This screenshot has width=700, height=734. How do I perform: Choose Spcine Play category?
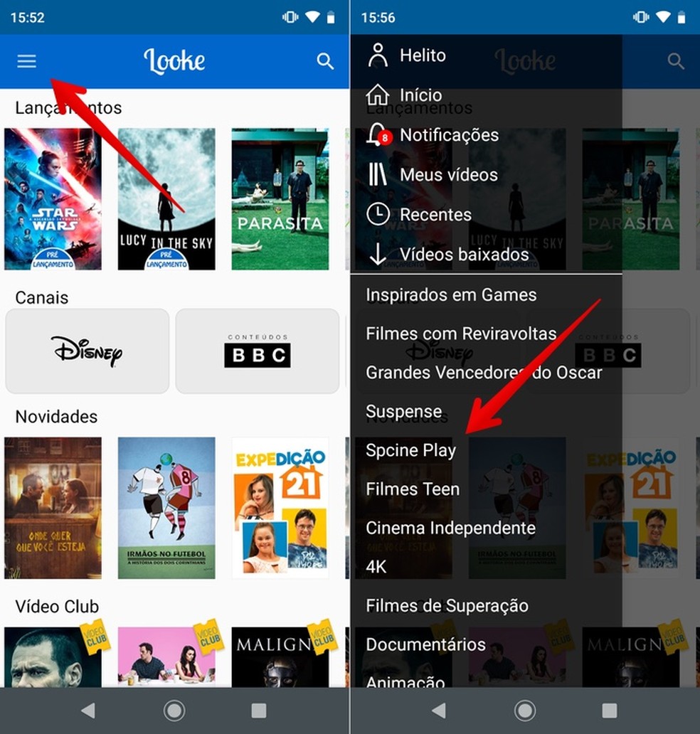click(410, 450)
